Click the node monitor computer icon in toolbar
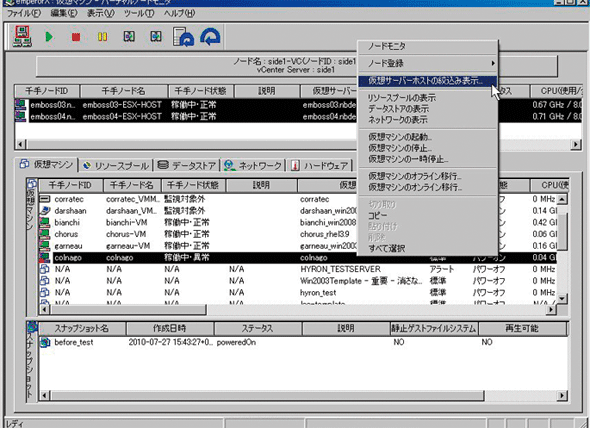 pos(22,37)
